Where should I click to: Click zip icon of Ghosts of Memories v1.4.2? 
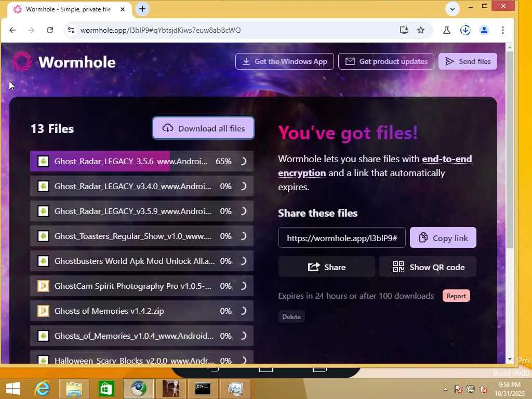[x=43, y=311]
